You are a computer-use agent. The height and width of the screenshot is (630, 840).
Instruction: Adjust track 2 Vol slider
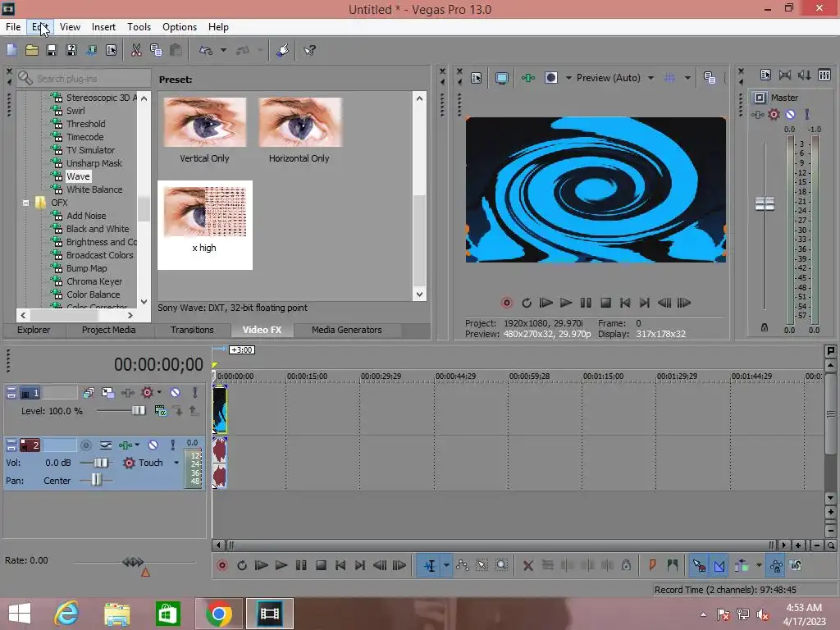click(x=100, y=463)
